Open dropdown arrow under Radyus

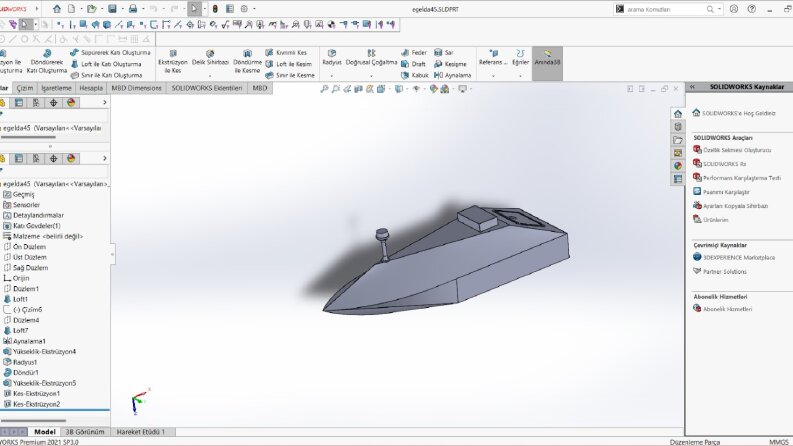[332, 76]
